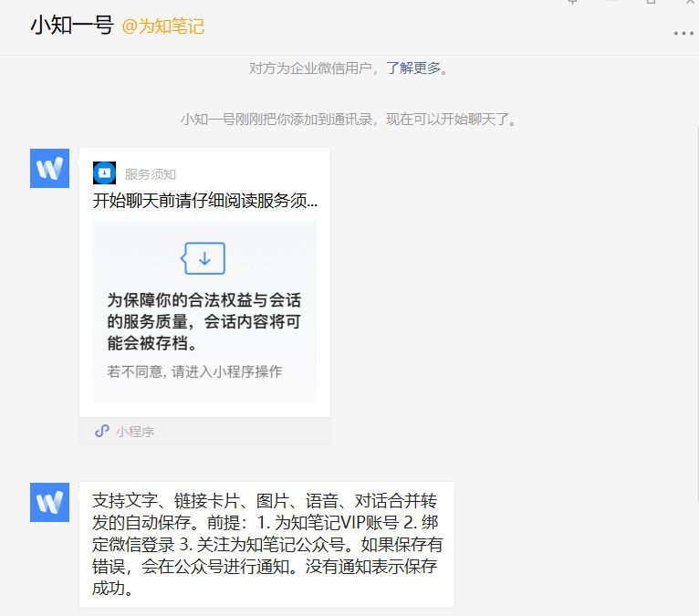Click the @为知笔记 company label
Viewport: 699px width, 616px height.
point(163,26)
